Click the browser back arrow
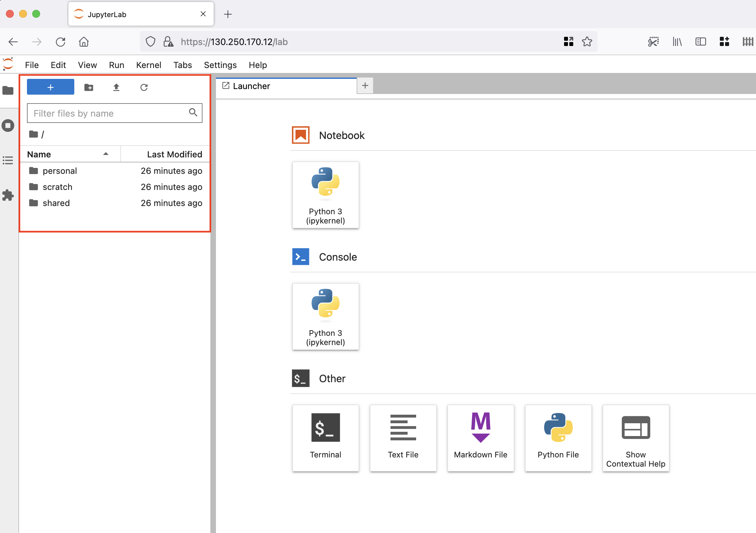Image resolution: width=756 pixels, height=533 pixels. click(13, 42)
